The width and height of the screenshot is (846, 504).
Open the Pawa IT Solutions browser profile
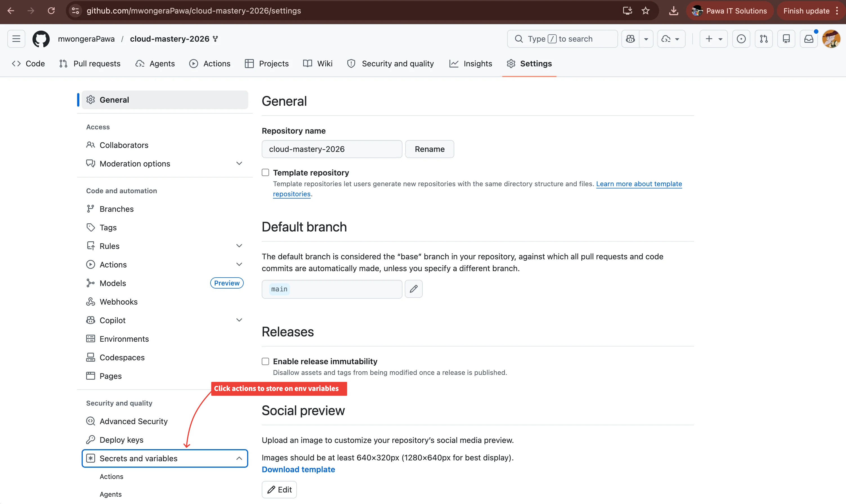coord(729,10)
